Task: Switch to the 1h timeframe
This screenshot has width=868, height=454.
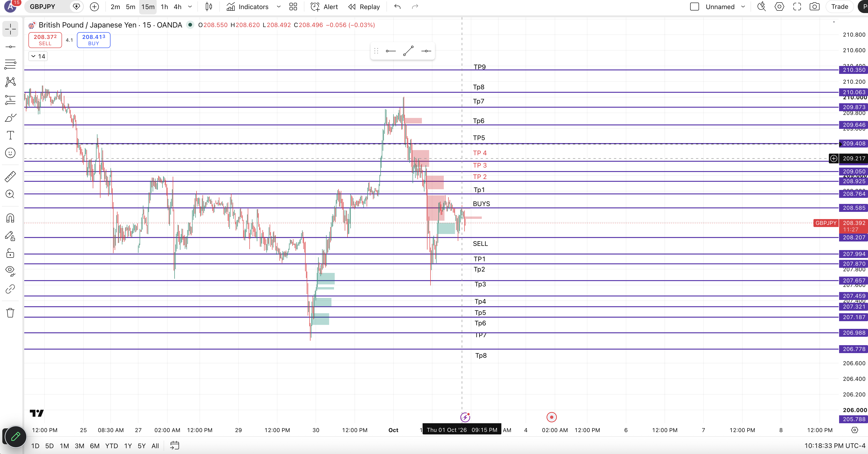Action: coord(164,7)
